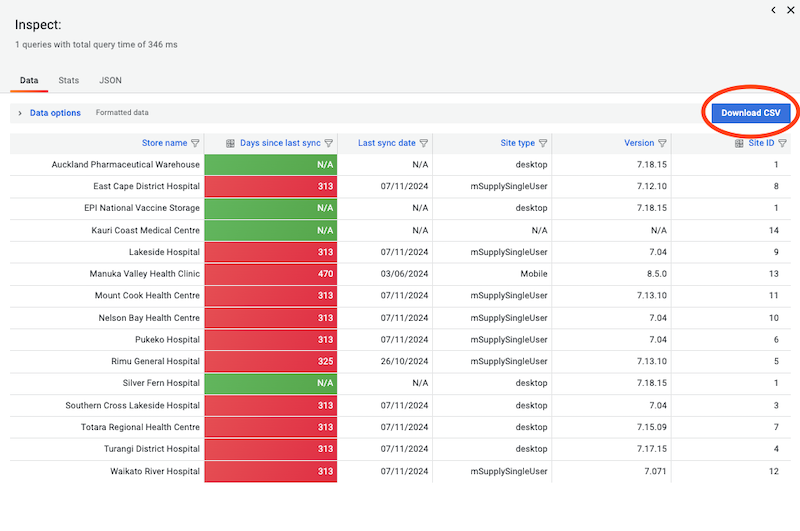Collapse the inspect drawer with chevron
Image resolution: width=800 pixels, height=531 pixels.
click(773, 10)
